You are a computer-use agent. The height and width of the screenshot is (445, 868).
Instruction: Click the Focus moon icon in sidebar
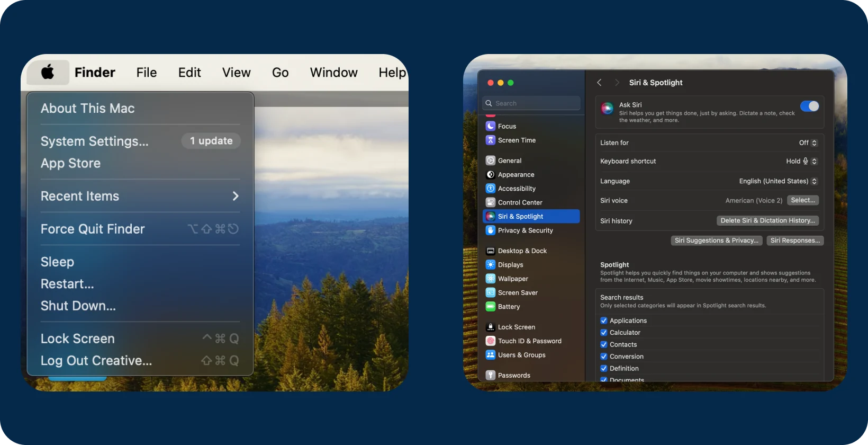tap(491, 126)
